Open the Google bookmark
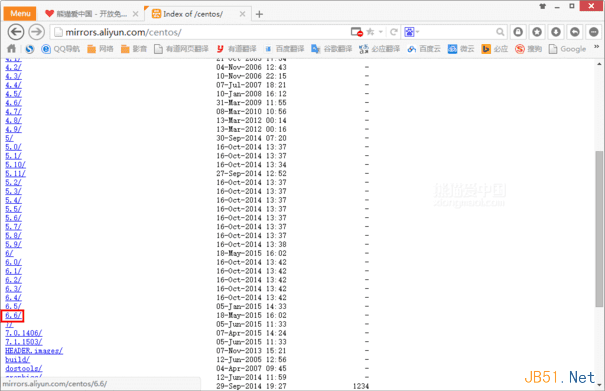This screenshot has width=605, height=391. pos(568,49)
